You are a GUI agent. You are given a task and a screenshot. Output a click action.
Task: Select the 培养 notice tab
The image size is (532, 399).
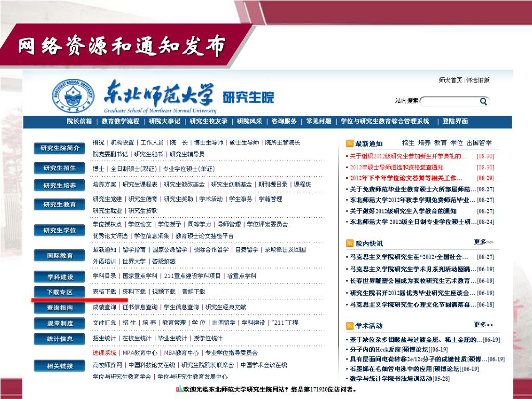pos(424,143)
